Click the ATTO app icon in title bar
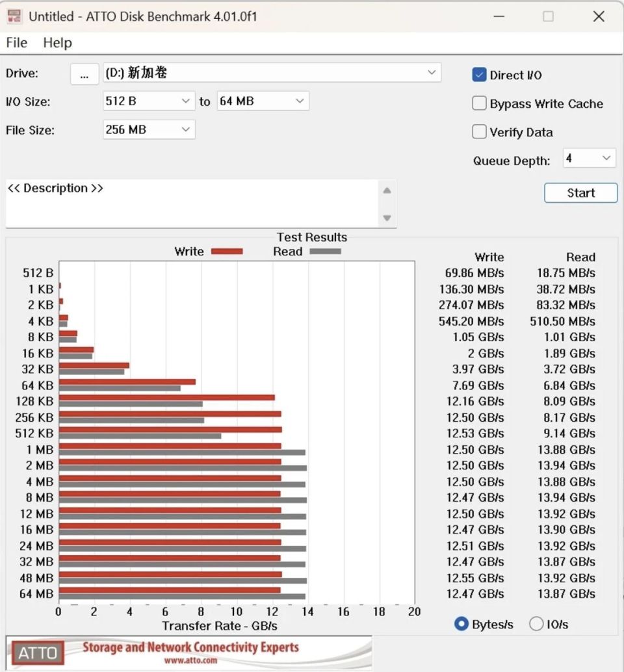 [x=14, y=16]
